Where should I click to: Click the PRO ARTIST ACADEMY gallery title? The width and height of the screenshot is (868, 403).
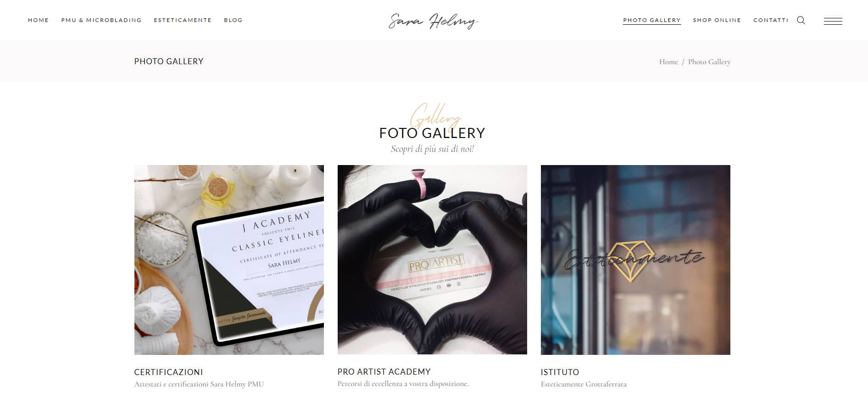(x=384, y=372)
